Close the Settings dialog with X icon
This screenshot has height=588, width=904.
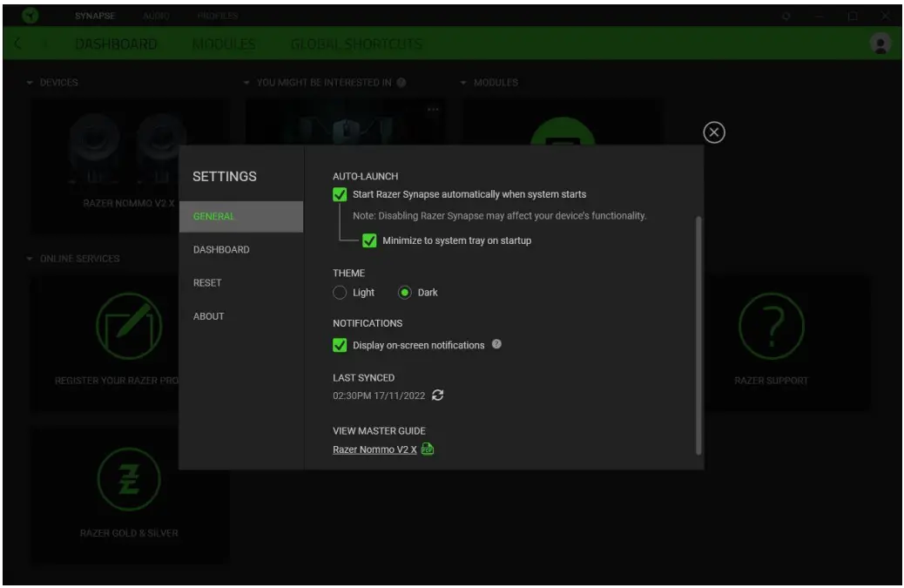(714, 132)
